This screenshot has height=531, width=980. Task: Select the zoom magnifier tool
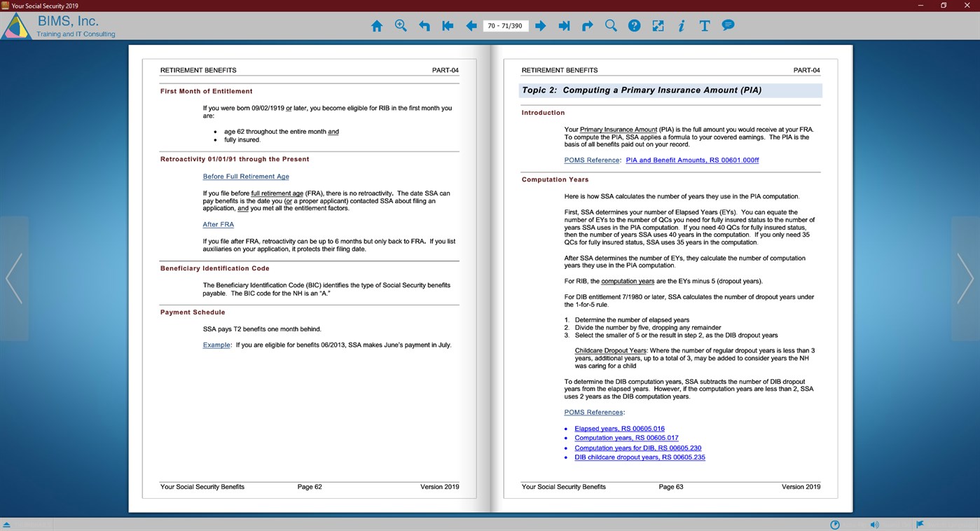click(x=401, y=25)
